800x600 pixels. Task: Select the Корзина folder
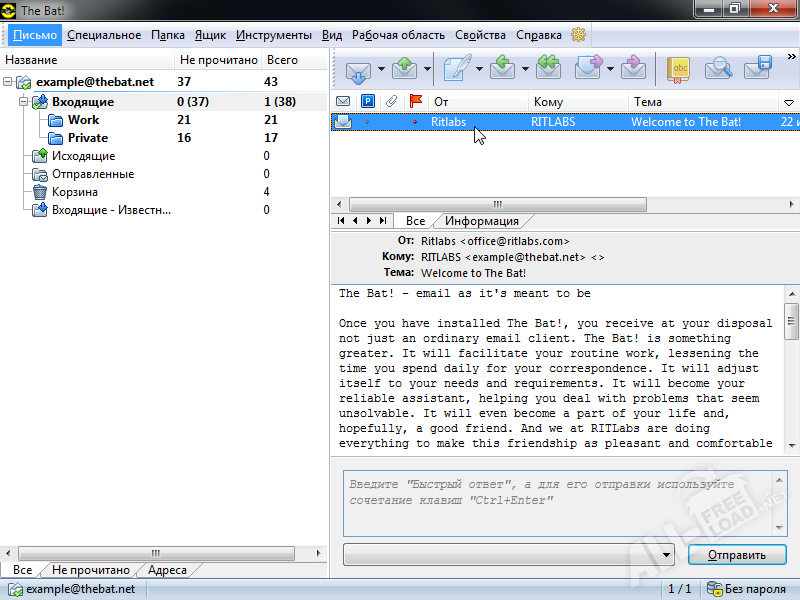(74, 192)
